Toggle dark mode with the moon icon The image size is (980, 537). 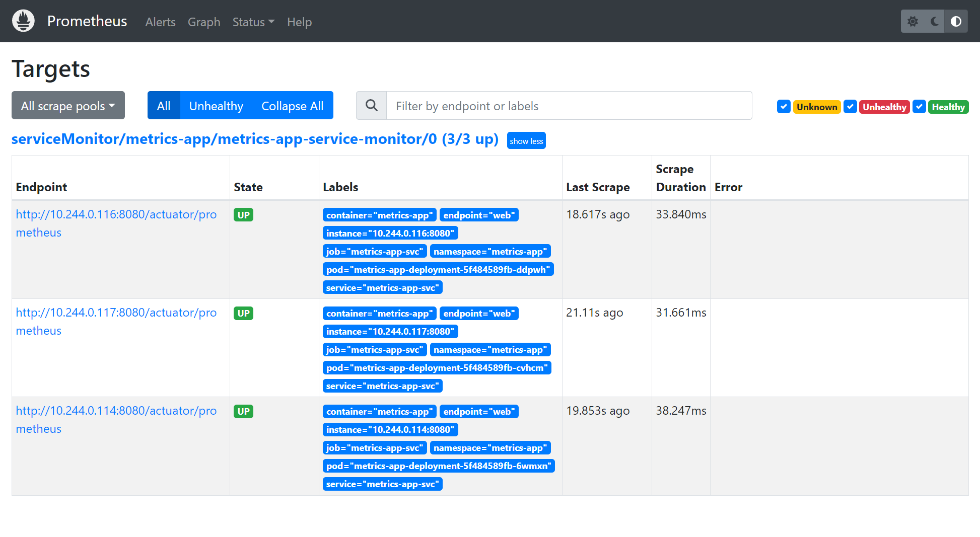tap(934, 21)
